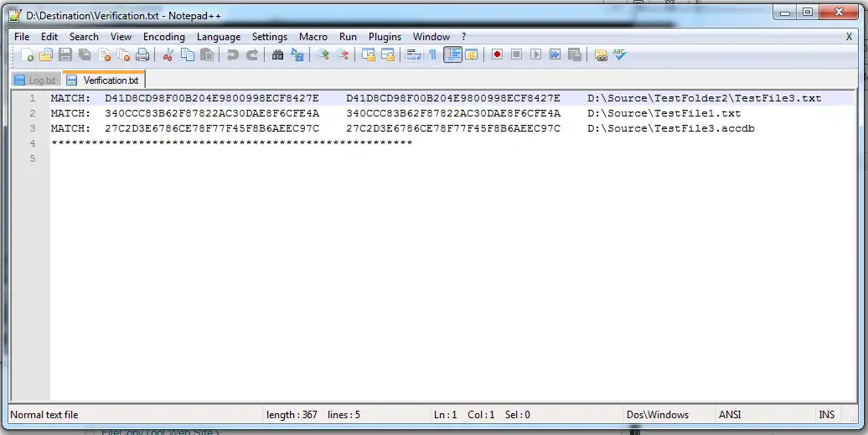Image resolution: width=868 pixels, height=435 pixels.
Task: Open the Search menu
Action: click(84, 37)
